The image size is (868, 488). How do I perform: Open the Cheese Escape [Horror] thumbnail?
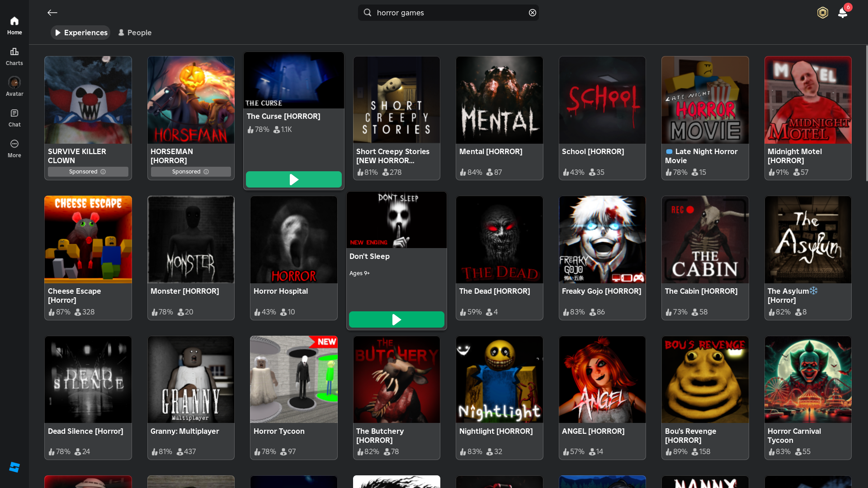[x=88, y=239]
